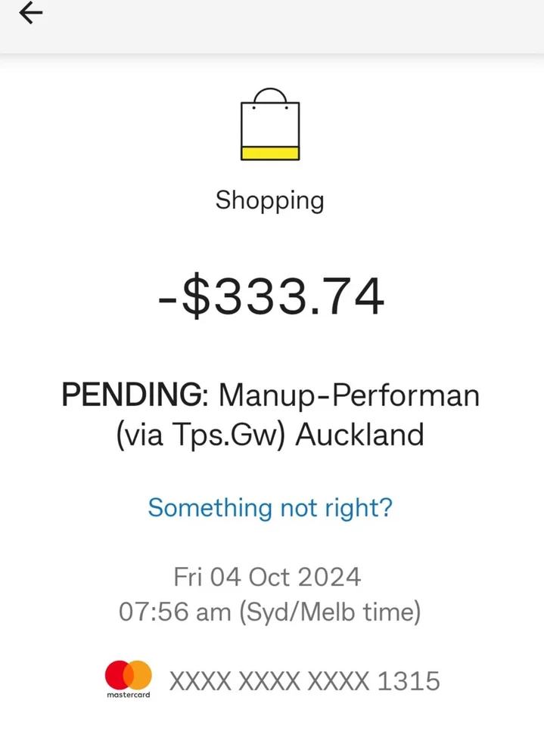Image resolution: width=544 pixels, height=756 pixels.
Task: Tap the yellow band on the bag icon
Action: [x=270, y=153]
